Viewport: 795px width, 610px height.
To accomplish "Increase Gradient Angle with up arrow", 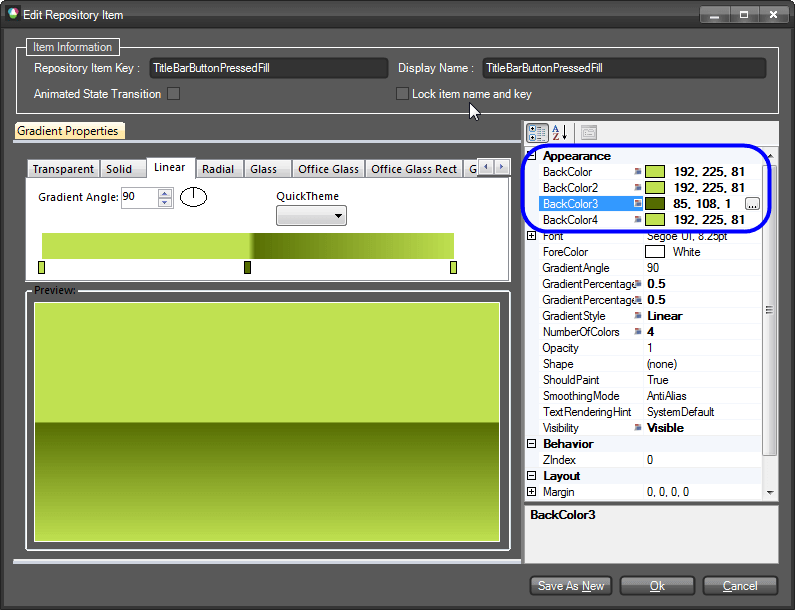I will 165,193.
